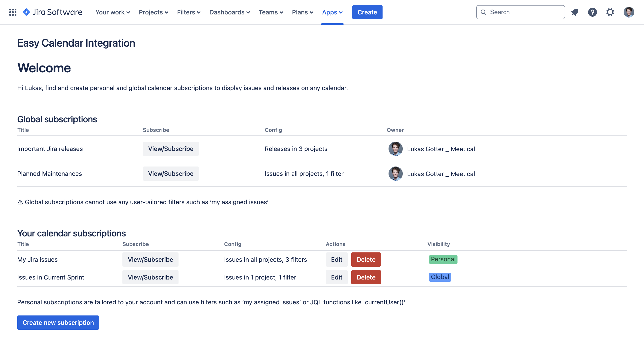The height and width of the screenshot is (337, 644).
Task: Click owner name on Planned Maintenances row
Action: tap(441, 174)
